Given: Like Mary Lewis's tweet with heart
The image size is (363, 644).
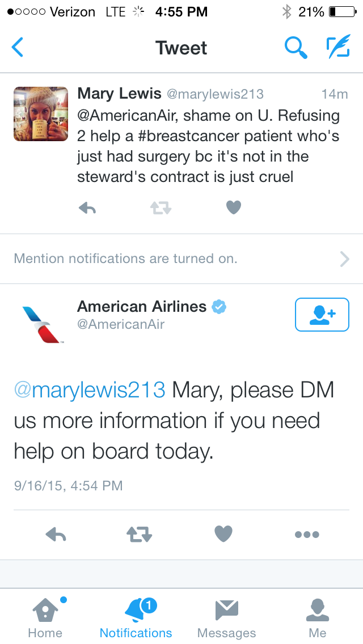Looking at the screenshot, I should [x=234, y=208].
